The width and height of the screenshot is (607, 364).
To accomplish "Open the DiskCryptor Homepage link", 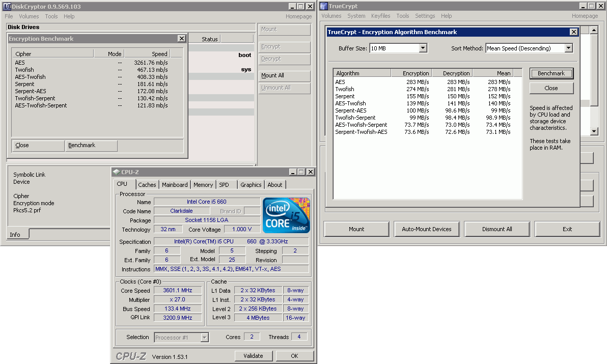I will [x=298, y=16].
